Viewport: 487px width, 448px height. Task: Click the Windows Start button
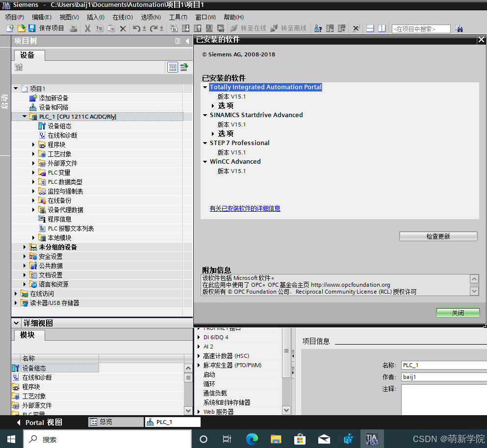[x=11, y=439]
